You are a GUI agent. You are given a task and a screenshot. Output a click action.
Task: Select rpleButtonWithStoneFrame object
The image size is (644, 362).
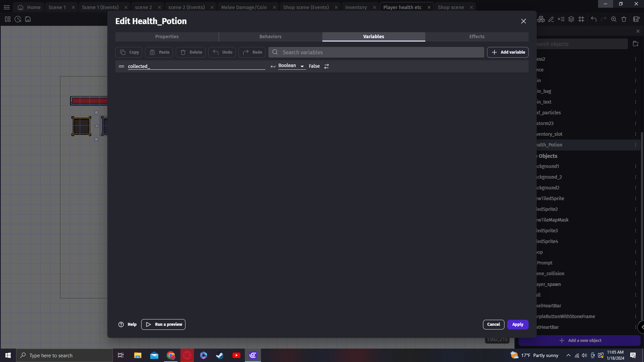(584, 316)
